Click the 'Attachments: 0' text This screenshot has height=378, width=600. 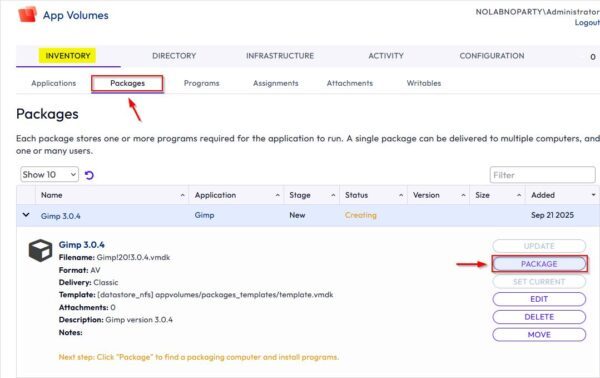pos(87,308)
